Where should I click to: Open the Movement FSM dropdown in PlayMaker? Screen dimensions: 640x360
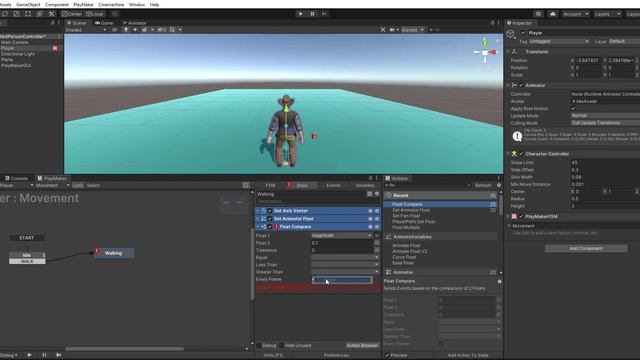(52, 185)
